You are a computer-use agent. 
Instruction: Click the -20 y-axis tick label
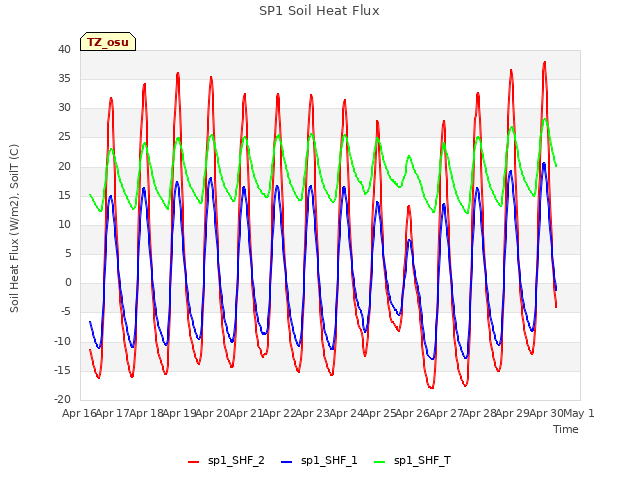[62, 400]
